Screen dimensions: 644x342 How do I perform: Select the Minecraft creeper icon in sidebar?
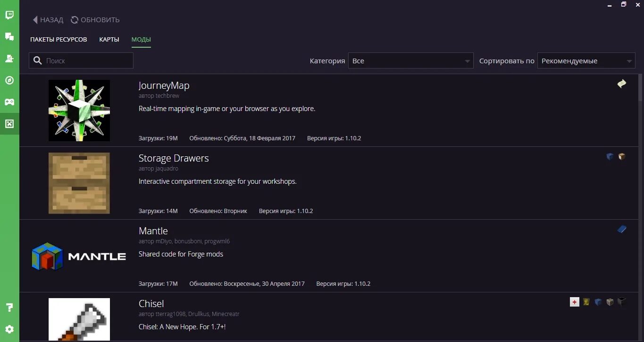point(9,124)
